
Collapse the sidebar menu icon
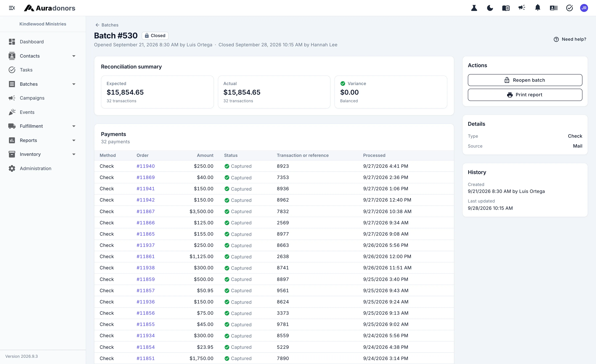(x=12, y=8)
